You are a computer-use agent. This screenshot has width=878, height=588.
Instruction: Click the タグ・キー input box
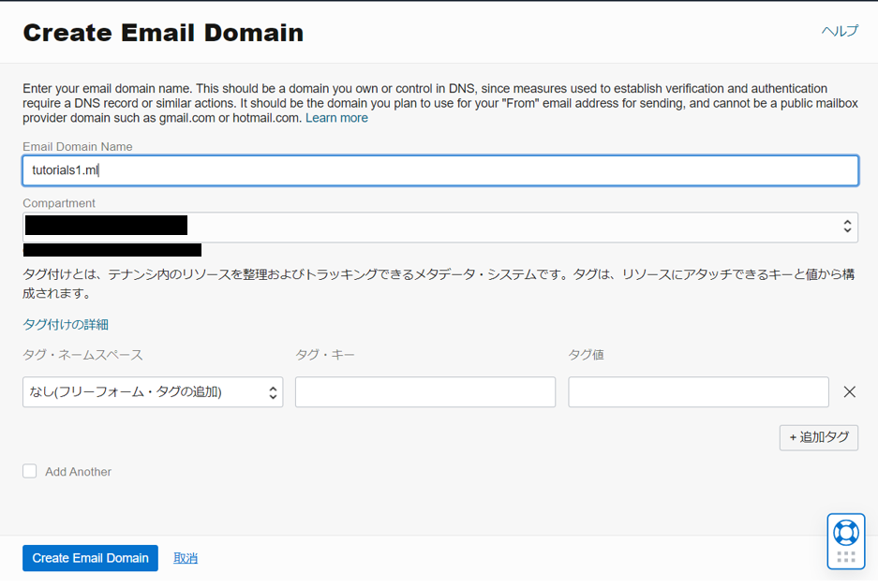(x=425, y=392)
